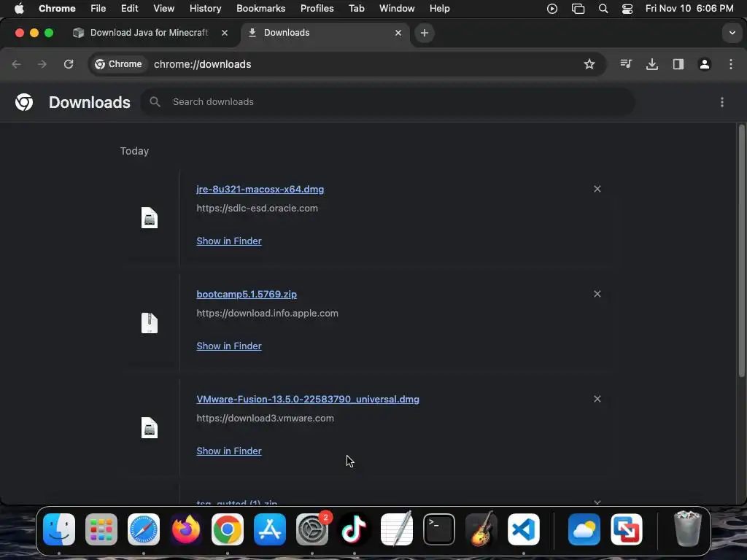Open Visual Studio Code from the Dock
The image size is (747, 560).
point(524,529)
